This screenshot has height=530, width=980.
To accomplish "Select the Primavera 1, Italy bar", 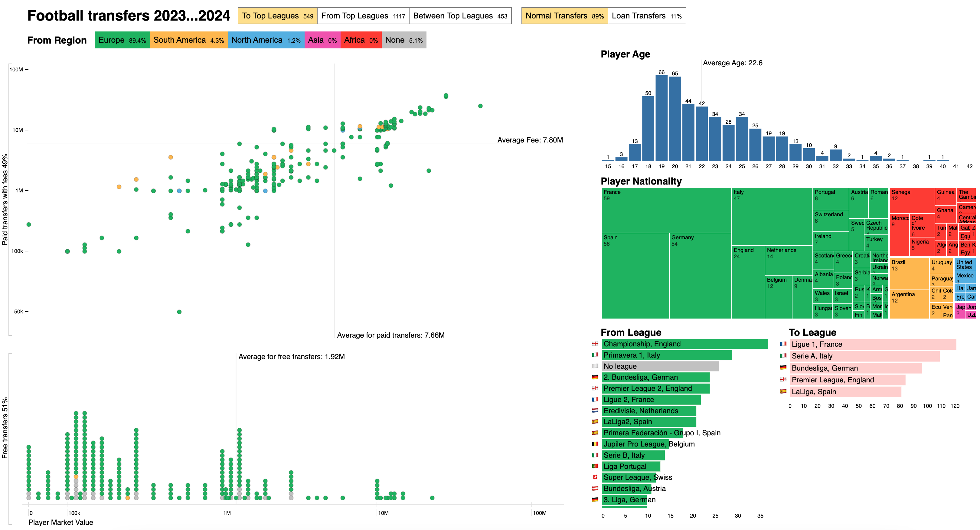I will pyautogui.click(x=667, y=355).
